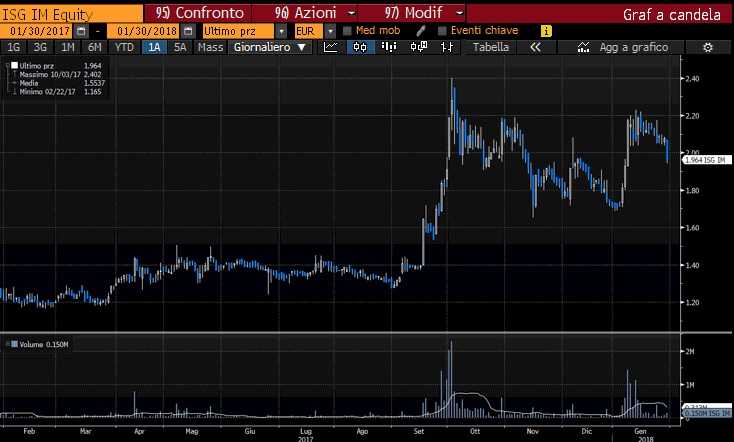
Task: Click the start date field 01/30/2017
Action: click(x=37, y=31)
